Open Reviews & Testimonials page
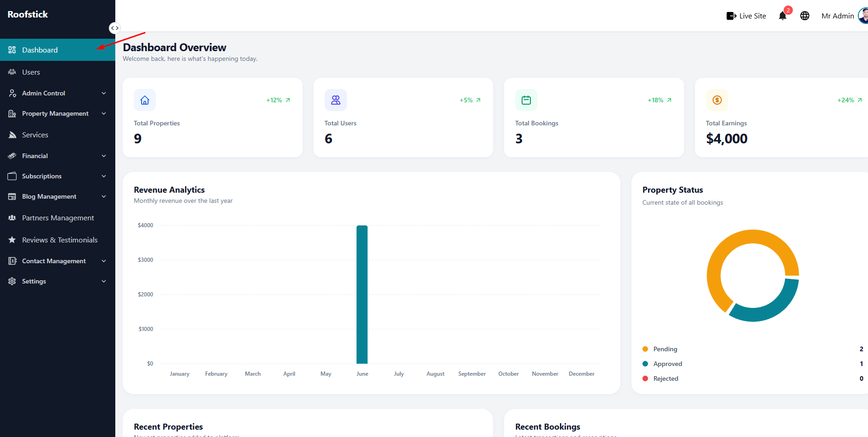This screenshot has height=437, width=868. click(x=58, y=240)
